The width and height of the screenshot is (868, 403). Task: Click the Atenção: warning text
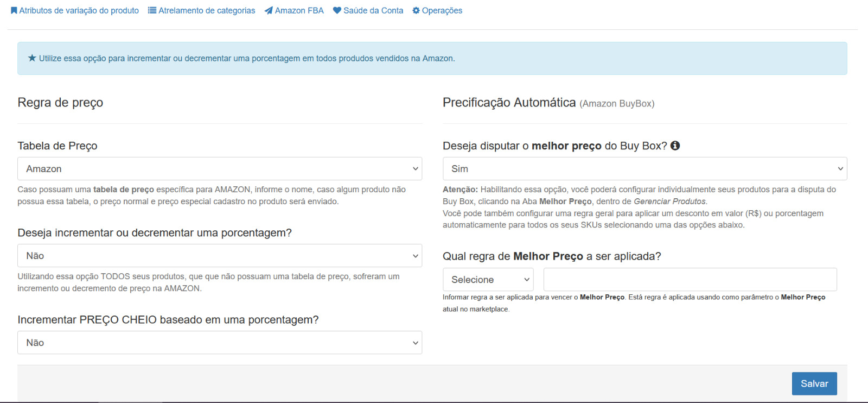point(460,190)
